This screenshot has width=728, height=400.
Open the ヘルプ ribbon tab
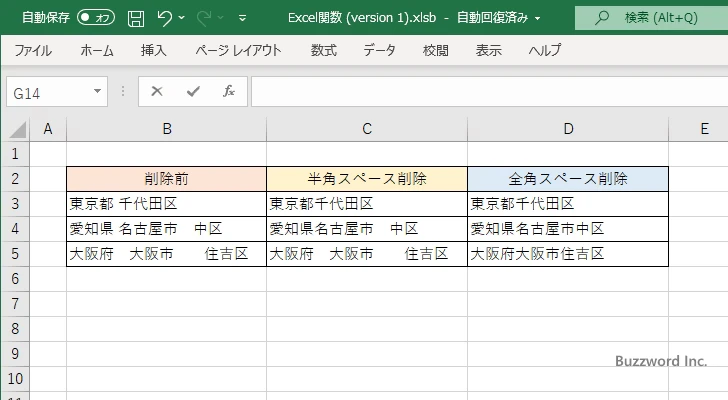pyautogui.click(x=545, y=50)
